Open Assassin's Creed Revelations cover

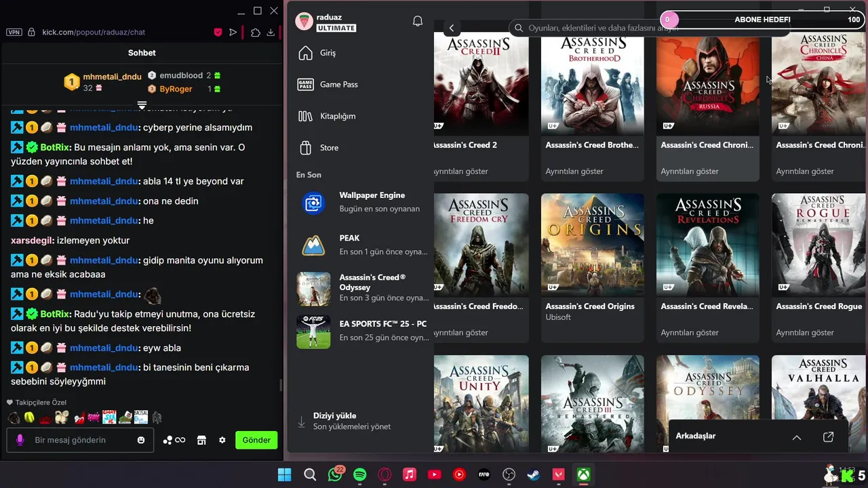tap(708, 245)
